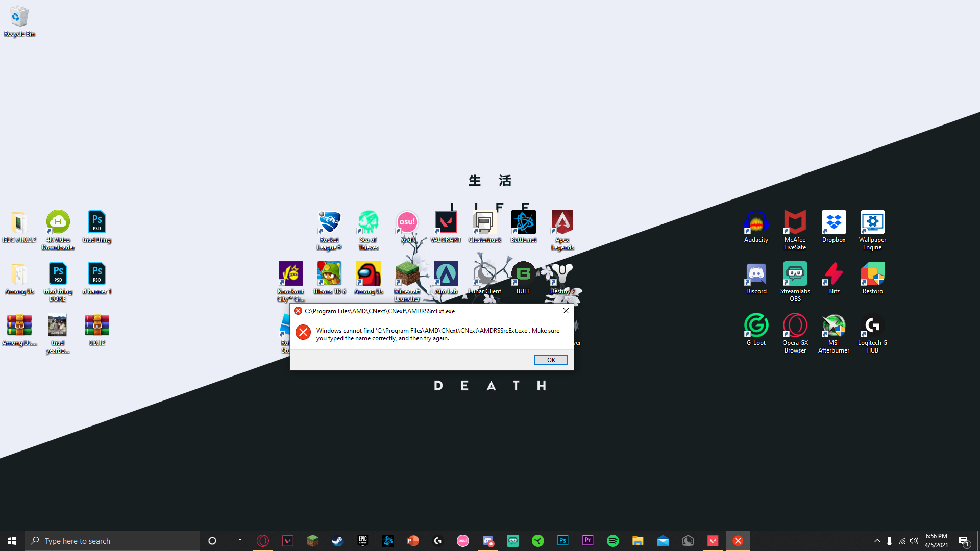The width and height of the screenshot is (980, 551).
Task: Open Battle.net desktop shortcut
Action: tap(523, 227)
